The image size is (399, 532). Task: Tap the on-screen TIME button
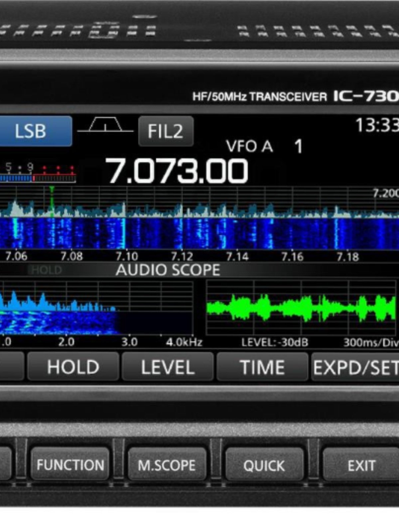[262, 367]
